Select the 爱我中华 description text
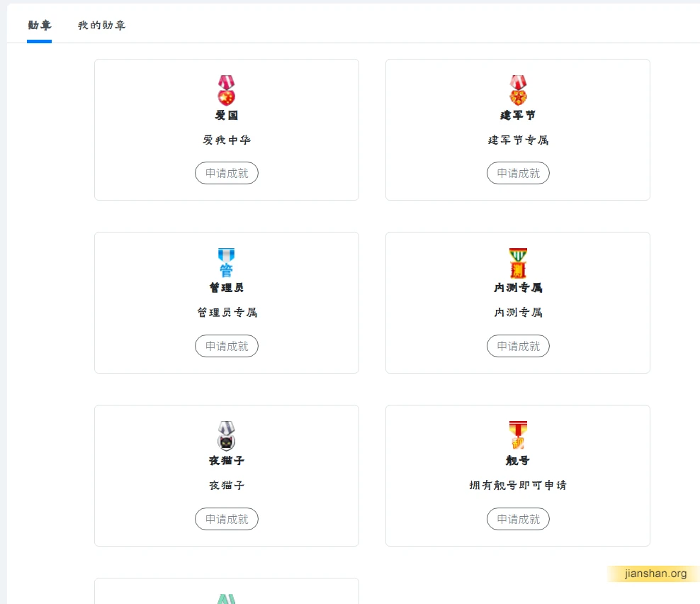 (226, 140)
